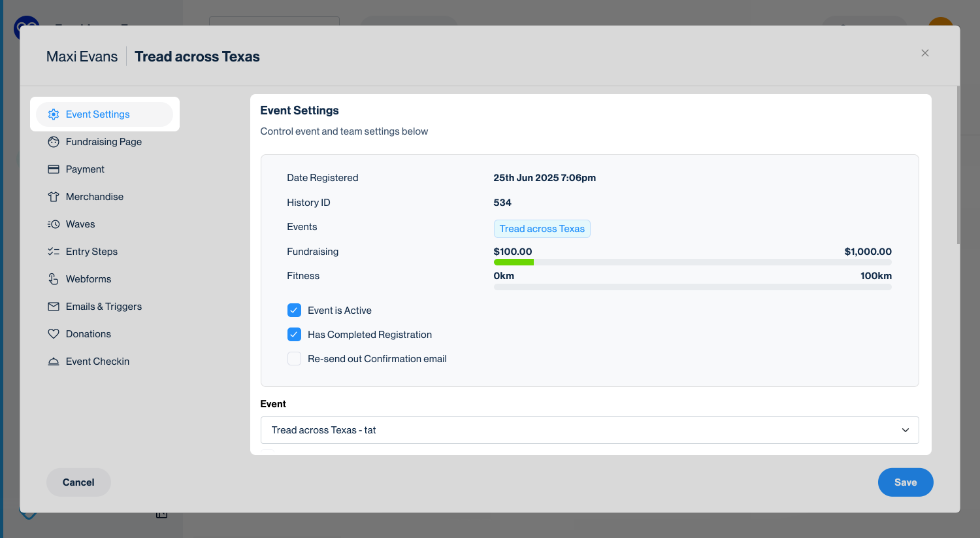
Task: Expand the Event dropdown using chevron arrow
Action: click(906, 430)
